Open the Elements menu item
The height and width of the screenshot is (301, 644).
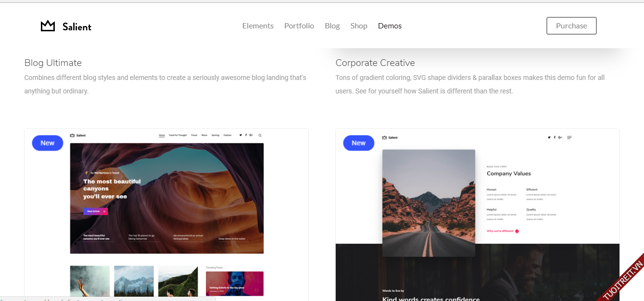[258, 26]
